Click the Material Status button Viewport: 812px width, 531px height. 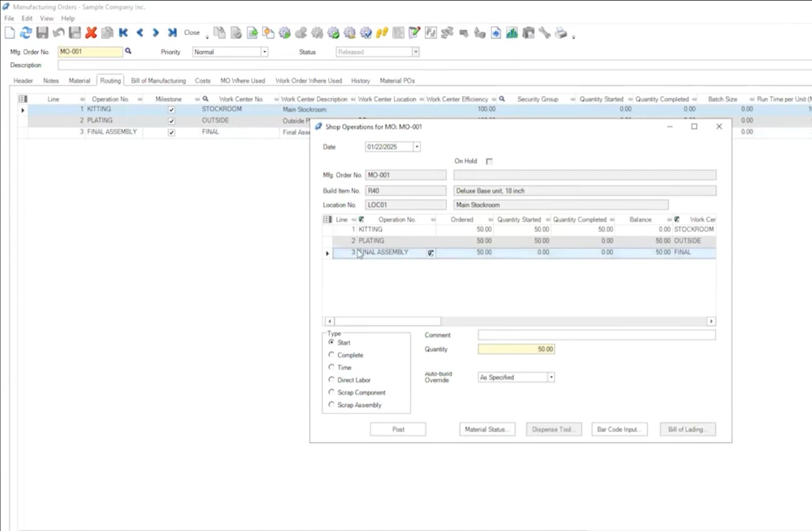click(487, 429)
